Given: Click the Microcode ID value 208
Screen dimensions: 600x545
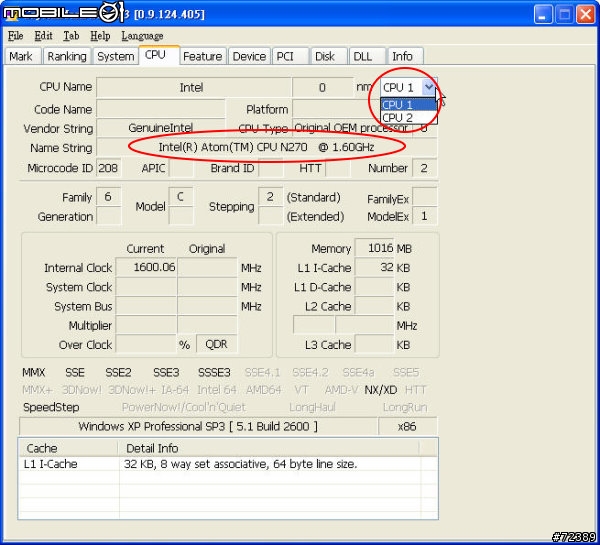Looking at the screenshot, I should (108, 168).
